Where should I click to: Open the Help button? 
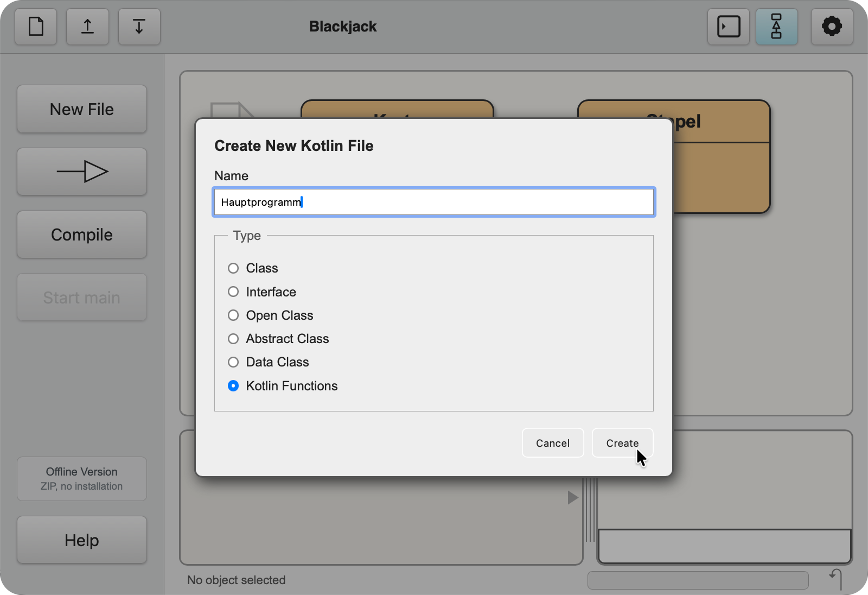pos(82,540)
